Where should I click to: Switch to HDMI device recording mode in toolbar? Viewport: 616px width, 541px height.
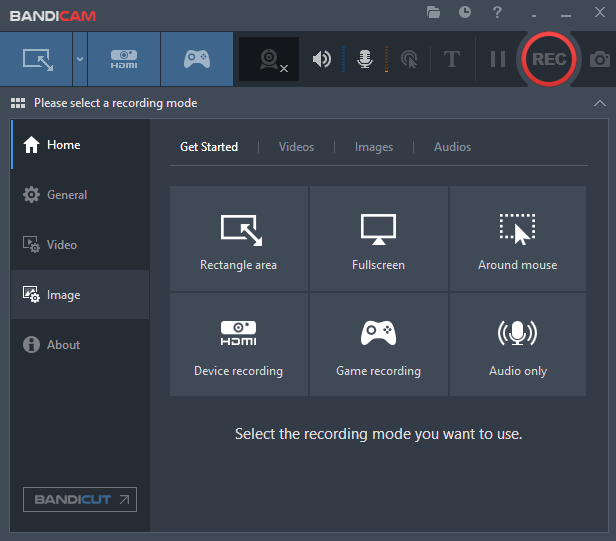[124, 59]
